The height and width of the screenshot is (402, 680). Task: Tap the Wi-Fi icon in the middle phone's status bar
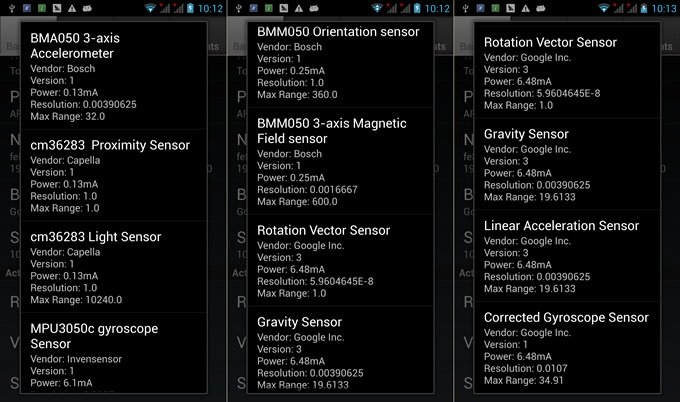(x=378, y=8)
